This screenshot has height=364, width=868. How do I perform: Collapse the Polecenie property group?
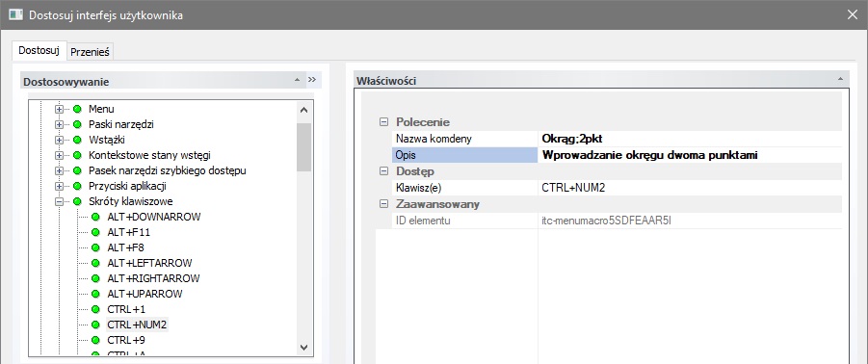tap(383, 122)
